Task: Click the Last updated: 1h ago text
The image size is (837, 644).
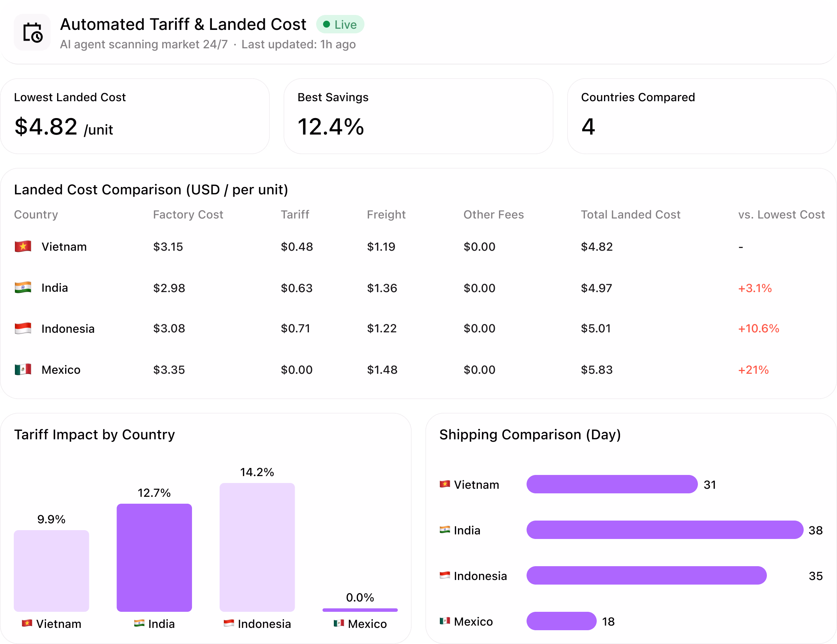Action: click(299, 44)
